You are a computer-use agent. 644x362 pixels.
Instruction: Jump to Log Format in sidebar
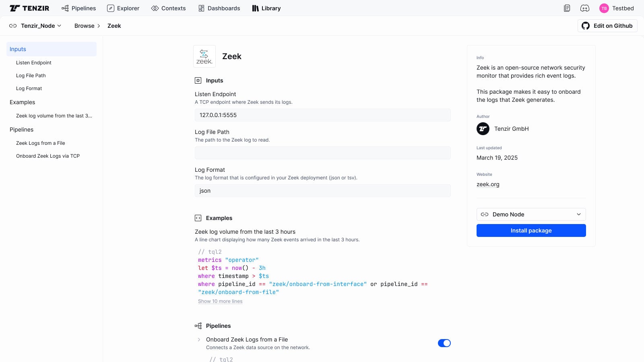tap(29, 88)
